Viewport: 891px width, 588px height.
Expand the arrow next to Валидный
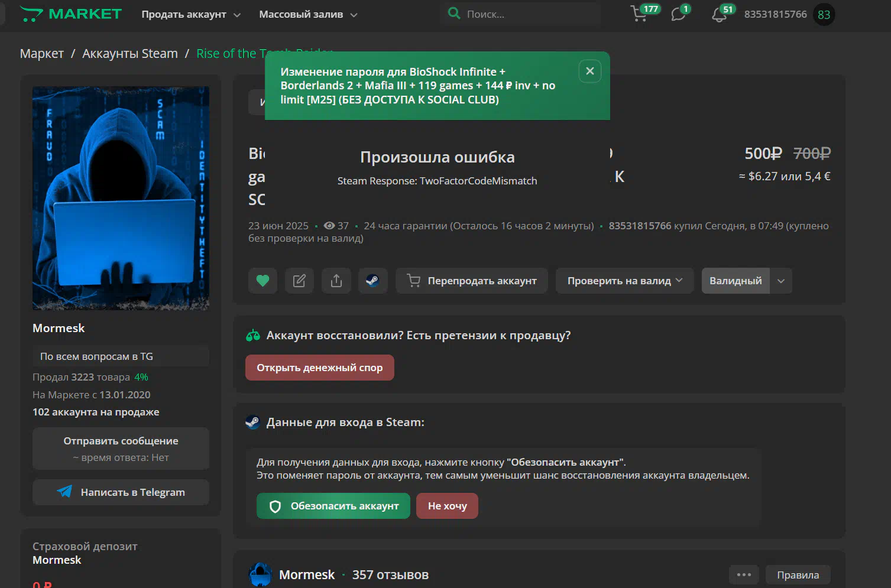(781, 281)
